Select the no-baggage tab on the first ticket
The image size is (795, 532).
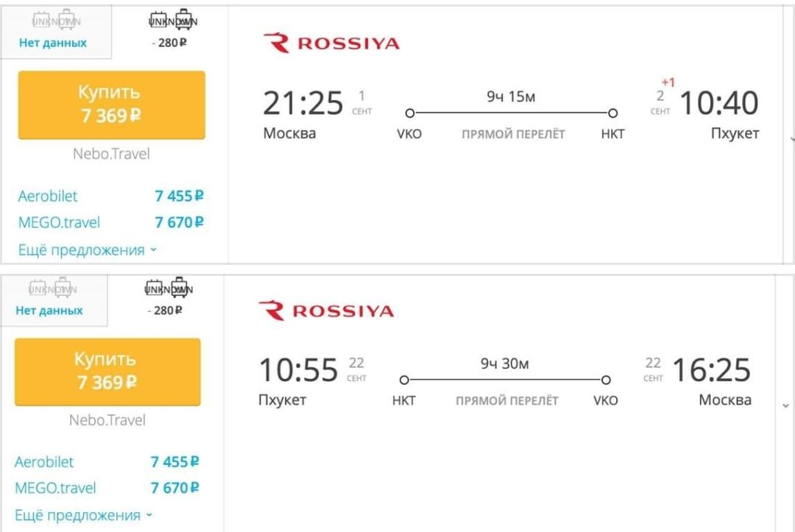(54, 32)
